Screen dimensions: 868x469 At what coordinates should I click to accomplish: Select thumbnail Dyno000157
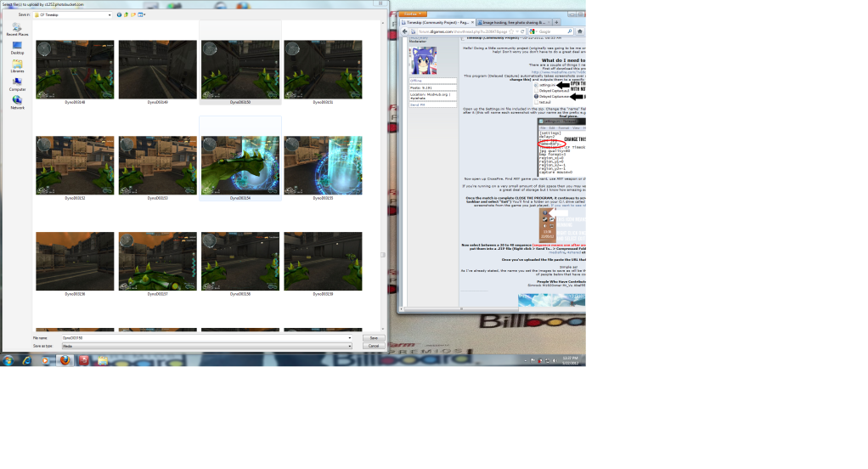tap(158, 262)
